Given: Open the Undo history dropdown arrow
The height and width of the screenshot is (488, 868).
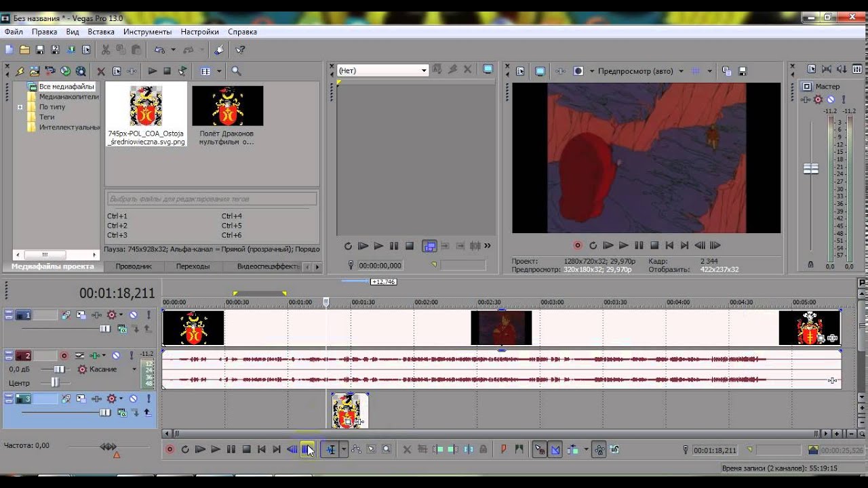Looking at the screenshot, I should tap(174, 49).
